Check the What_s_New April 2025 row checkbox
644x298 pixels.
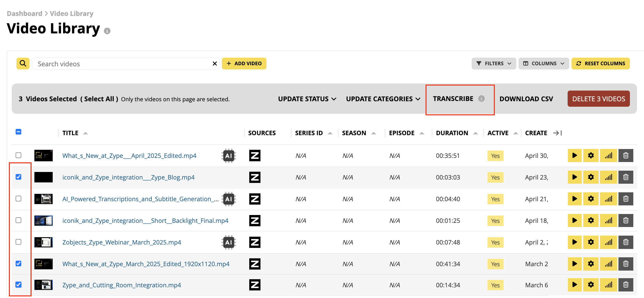click(x=19, y=155)
